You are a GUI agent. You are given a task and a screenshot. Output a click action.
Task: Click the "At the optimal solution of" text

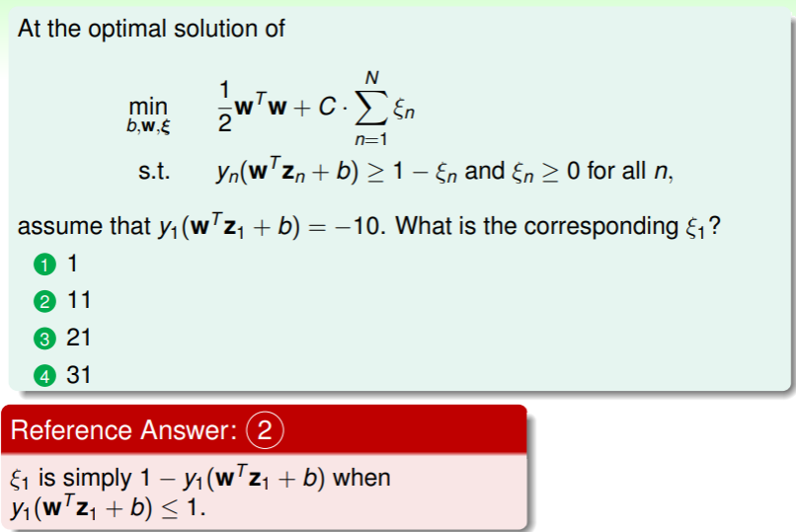pyautogui.click(x=151, y=28)
